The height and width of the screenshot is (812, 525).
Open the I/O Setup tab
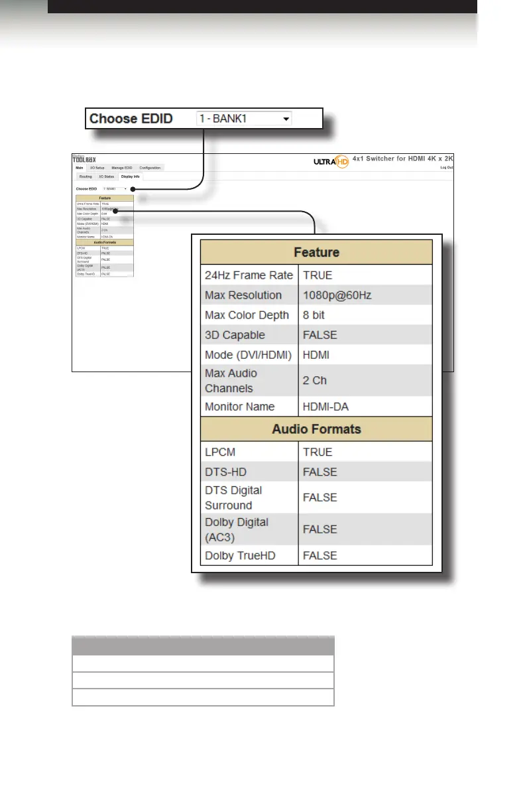[x=97, y=168]
